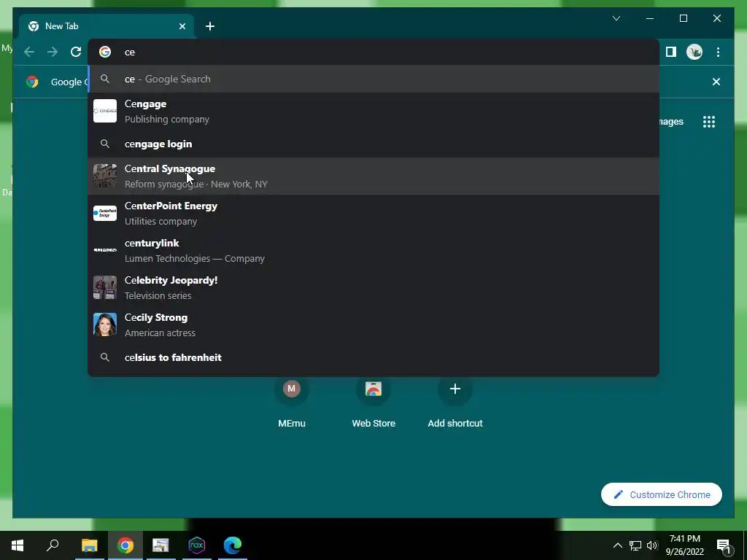Screen dimensions: 747x560
Task: Open volume control in system tray
Action: pos(652,545)
